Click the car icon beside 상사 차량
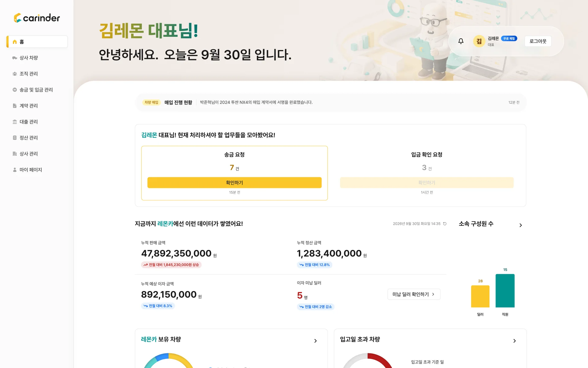 click(15, 58)
